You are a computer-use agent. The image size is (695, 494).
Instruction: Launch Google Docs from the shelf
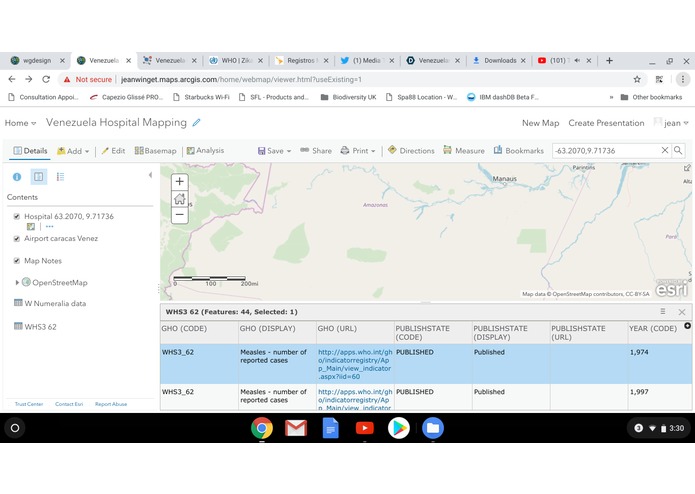pos(330,428)
